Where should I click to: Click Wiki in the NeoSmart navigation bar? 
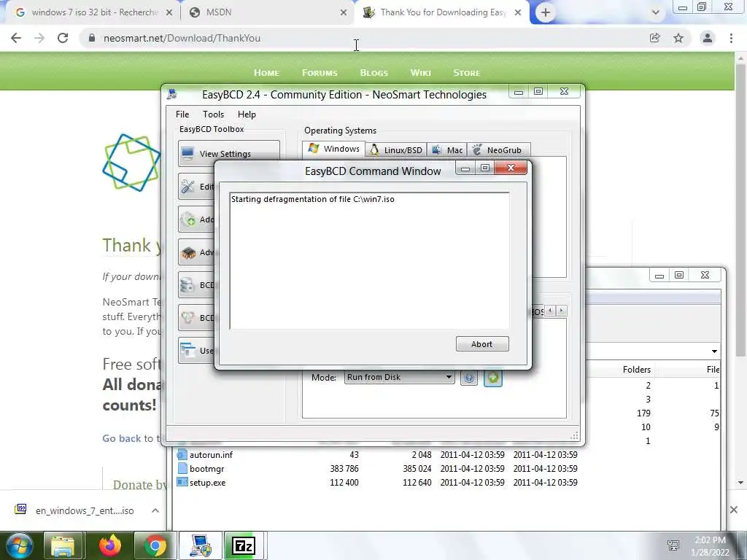click(421, 73)
